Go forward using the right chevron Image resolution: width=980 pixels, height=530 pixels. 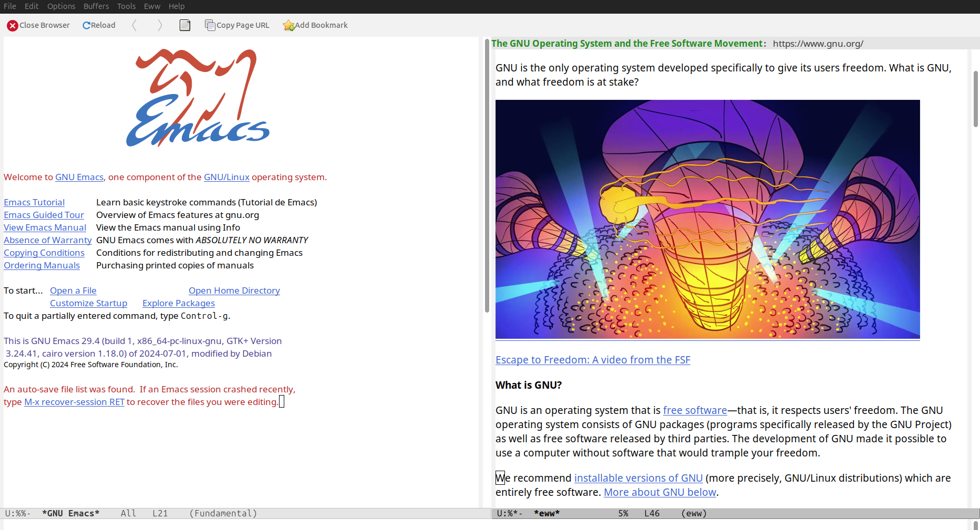coord(160,25)
